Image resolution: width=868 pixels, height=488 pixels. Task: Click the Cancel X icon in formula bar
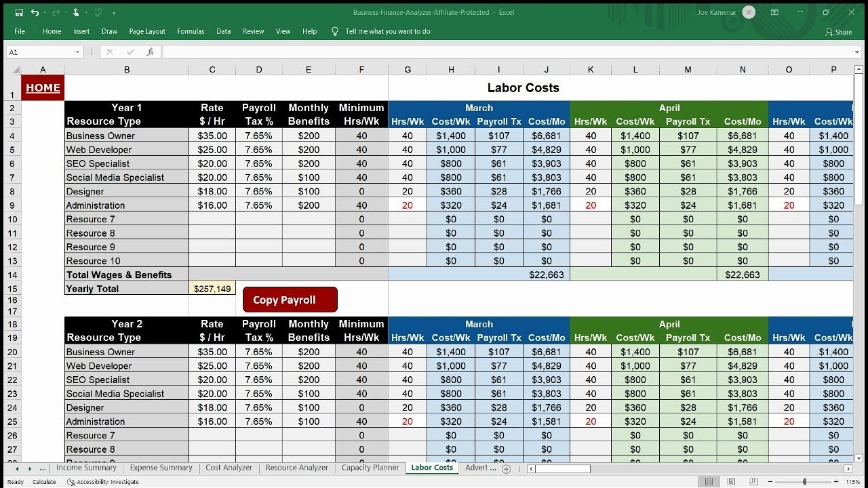tap(111, 52)
